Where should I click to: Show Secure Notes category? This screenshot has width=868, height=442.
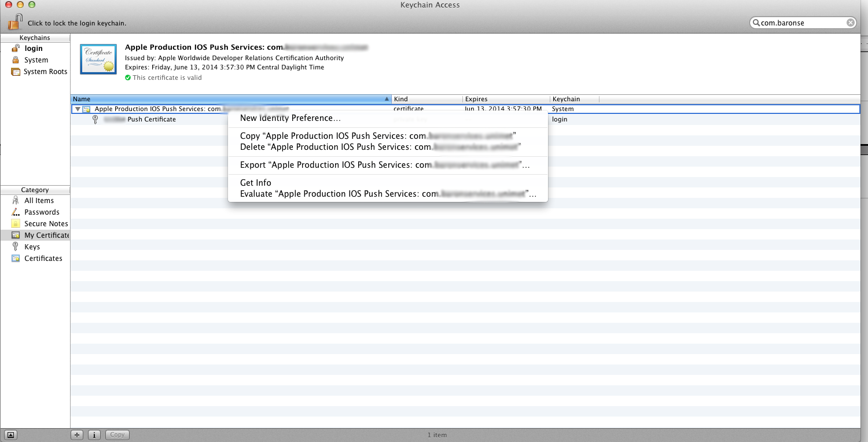46,224
